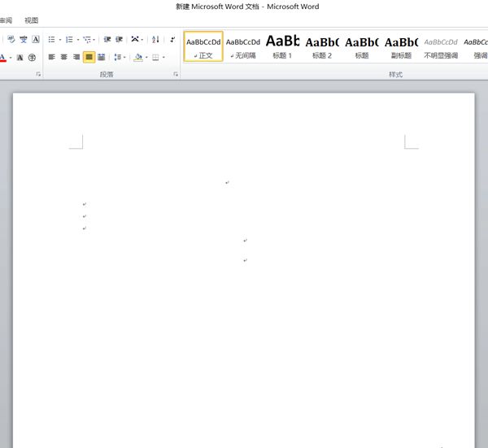Click the sort icon
This screenshot has height=448, width=488.
[155, 39]
